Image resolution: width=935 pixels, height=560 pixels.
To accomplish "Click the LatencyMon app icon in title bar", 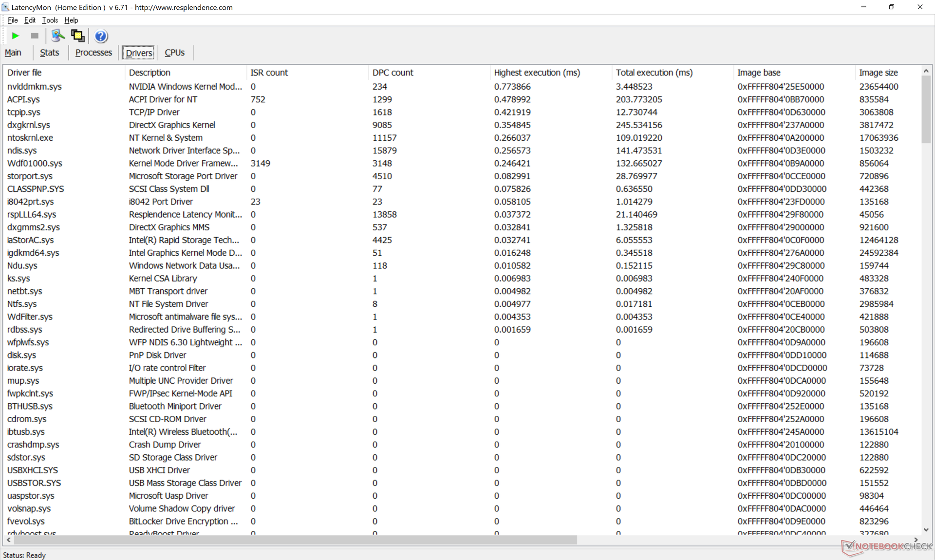I will tap(5, 7).
